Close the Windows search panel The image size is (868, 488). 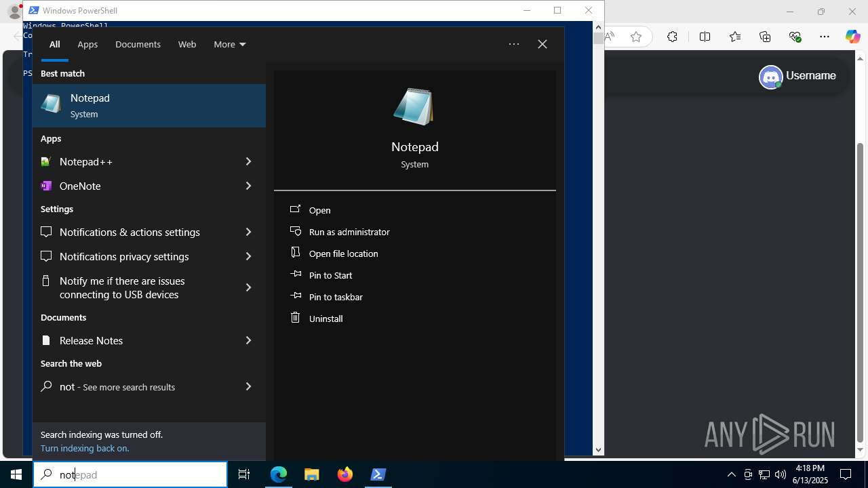click(542, 44)
